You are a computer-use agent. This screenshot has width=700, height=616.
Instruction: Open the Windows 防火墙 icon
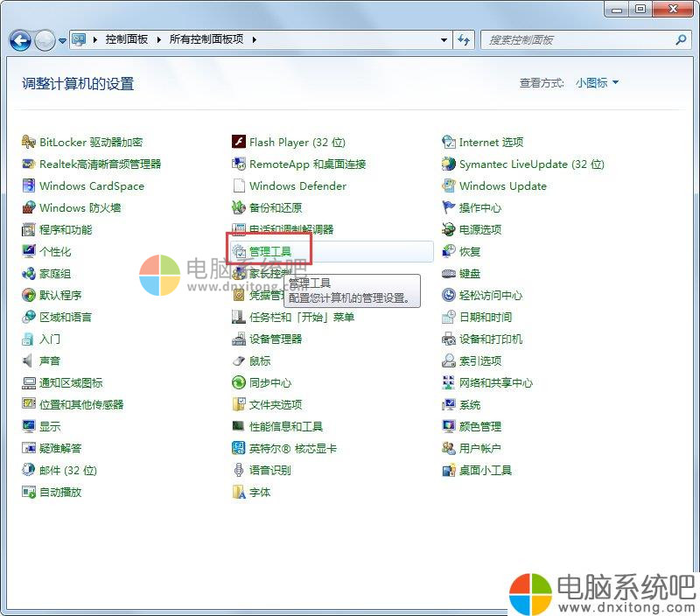click(x=29, y=208)
